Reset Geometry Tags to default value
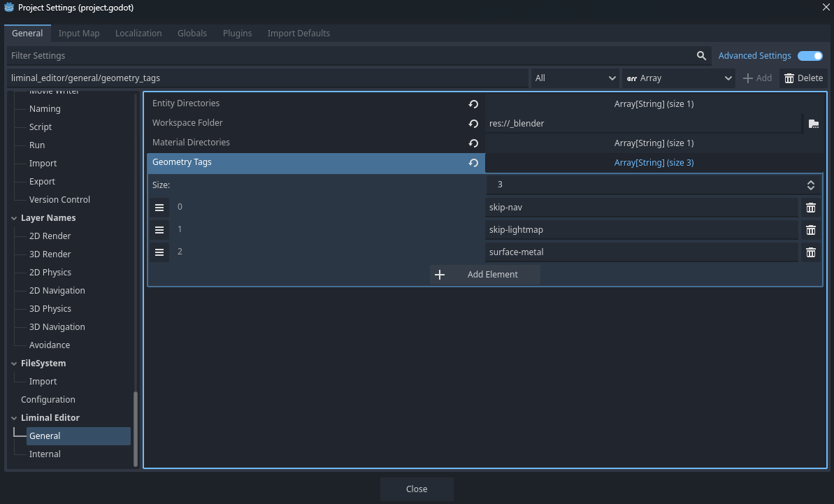This screenshot has width=834, height=504. coord(473,163)
